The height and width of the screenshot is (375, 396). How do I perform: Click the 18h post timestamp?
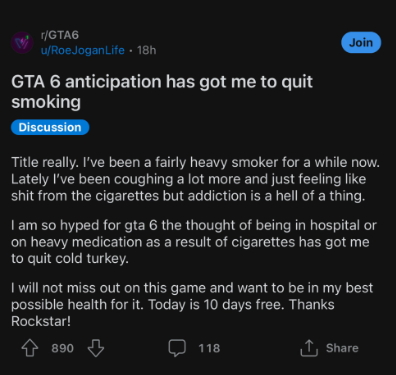[146, 50]
